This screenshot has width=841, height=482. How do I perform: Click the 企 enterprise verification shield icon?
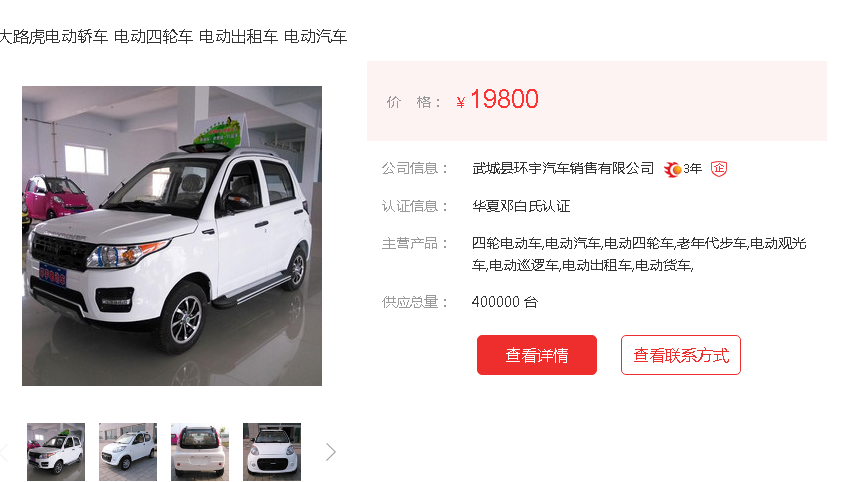point(719,169)
